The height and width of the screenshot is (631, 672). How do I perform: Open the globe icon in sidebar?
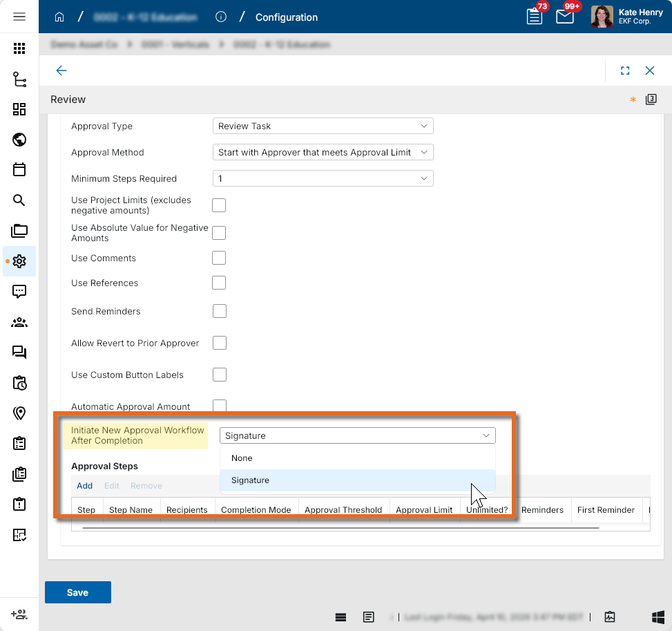(x=19, y=140)
